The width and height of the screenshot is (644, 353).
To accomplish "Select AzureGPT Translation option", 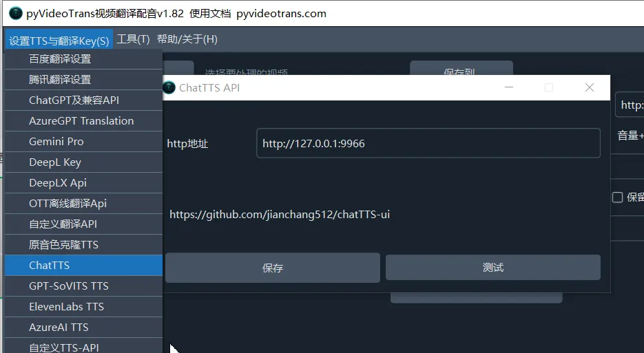I will pyautogui.click(x=81, y=121).
